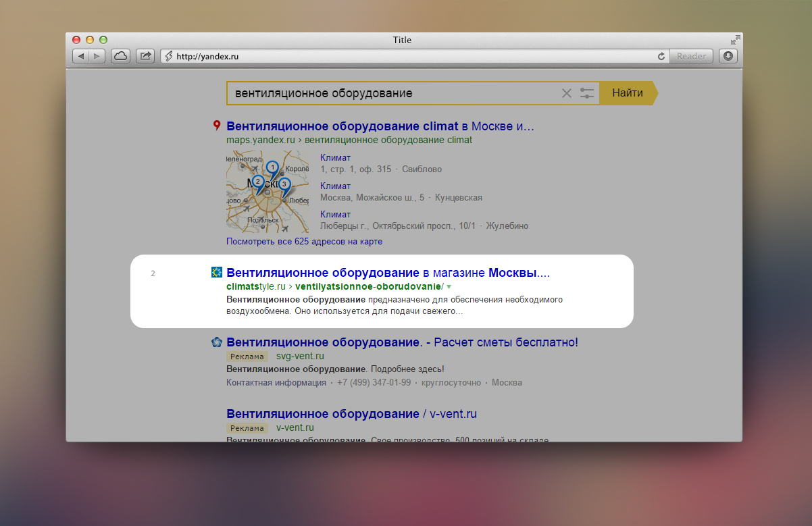Click phone number +7 (499) 347-01-99
The width and height of the screenshot is (812, 526).
(x=373, y=383)
